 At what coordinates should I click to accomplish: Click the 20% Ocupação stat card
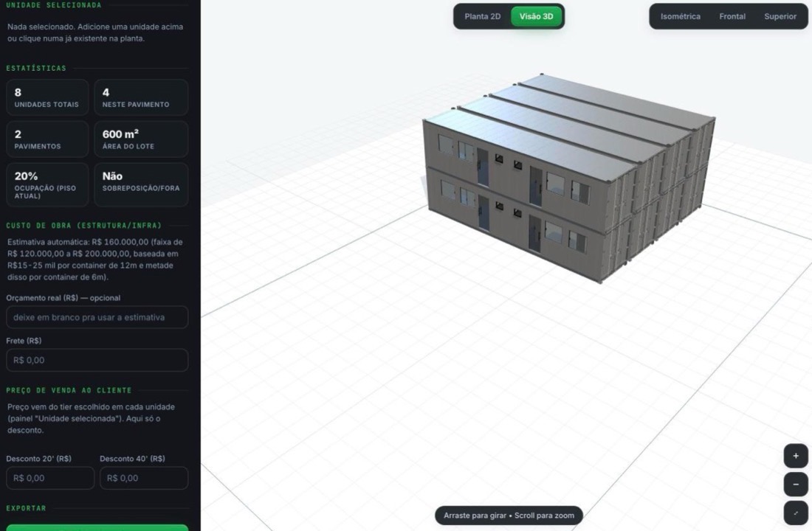pyautogui.click(x=47, y=185)
